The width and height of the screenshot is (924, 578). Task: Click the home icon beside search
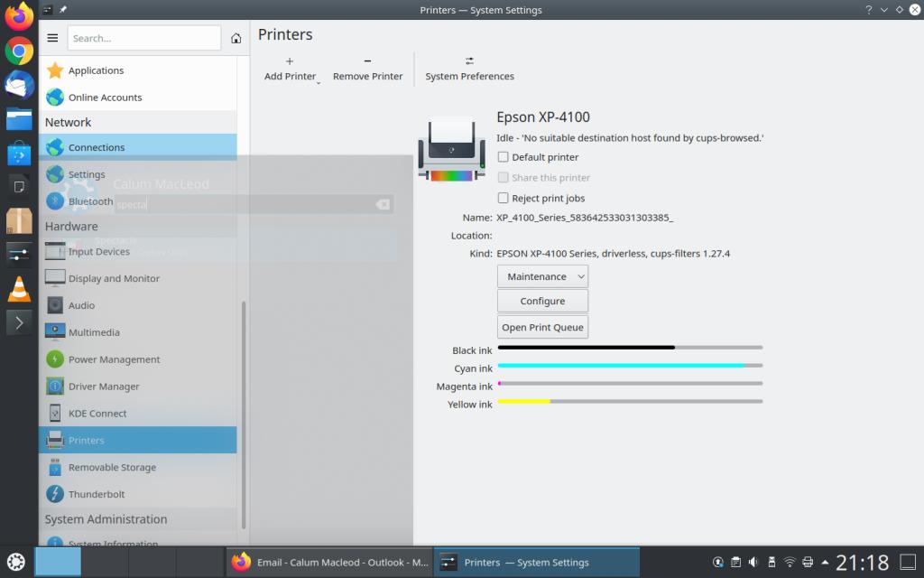coord(236,38)
